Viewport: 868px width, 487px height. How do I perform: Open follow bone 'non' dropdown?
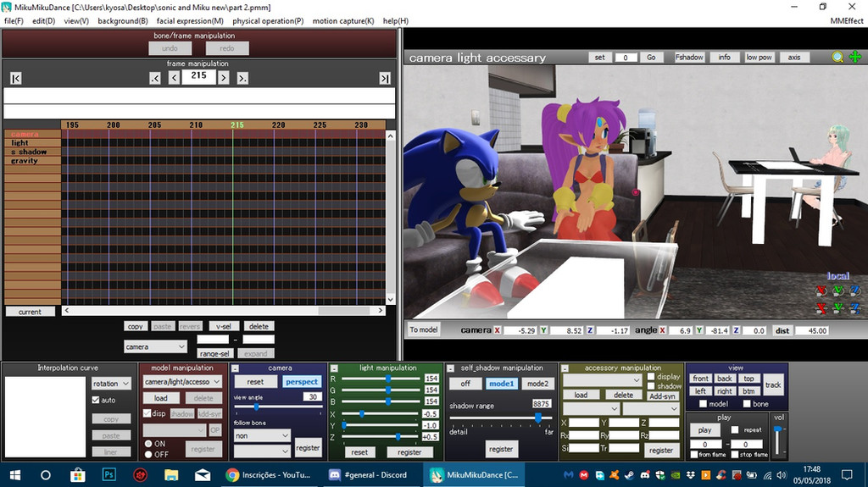click(262, 435)
